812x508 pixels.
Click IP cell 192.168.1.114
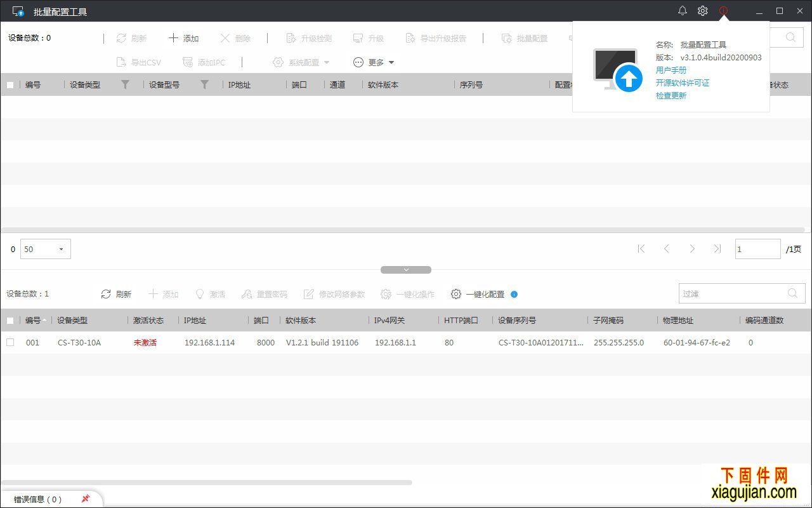click(209, 342)
